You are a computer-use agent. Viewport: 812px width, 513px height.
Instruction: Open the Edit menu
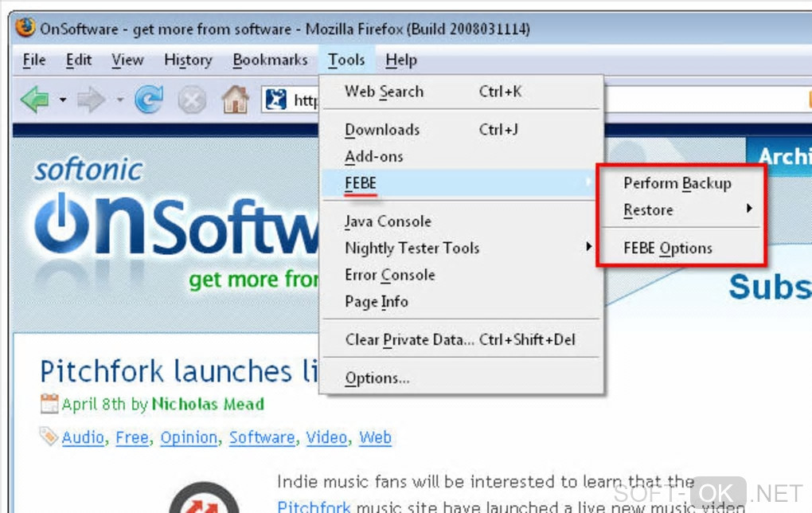pos(79,60)
